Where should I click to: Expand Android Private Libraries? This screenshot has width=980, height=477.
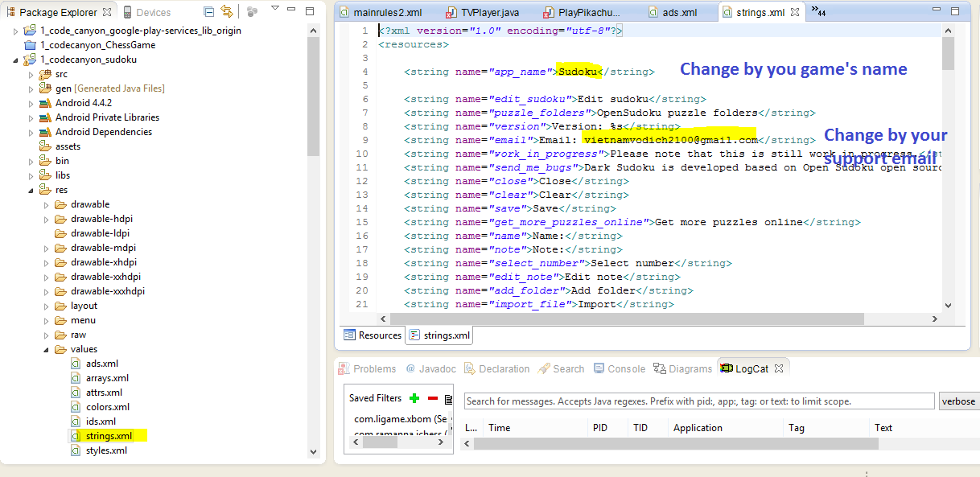point(31,117)
